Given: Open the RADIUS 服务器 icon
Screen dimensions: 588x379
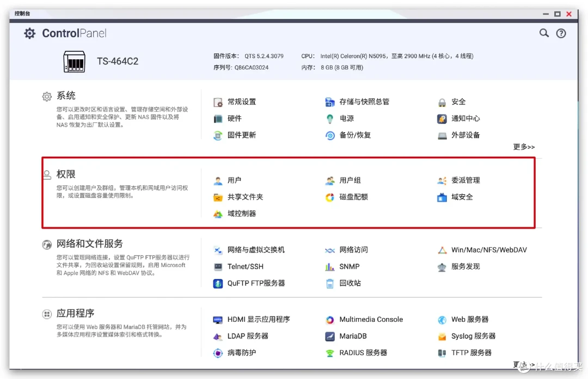Looking at the screenshot, I should pos(329,353).
